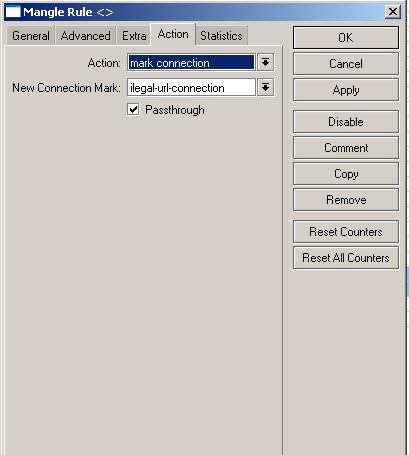Image resolution: width=409 pixels, height=455 pixels.
Task: Remove the mangle rule
Action: point(346,200)
